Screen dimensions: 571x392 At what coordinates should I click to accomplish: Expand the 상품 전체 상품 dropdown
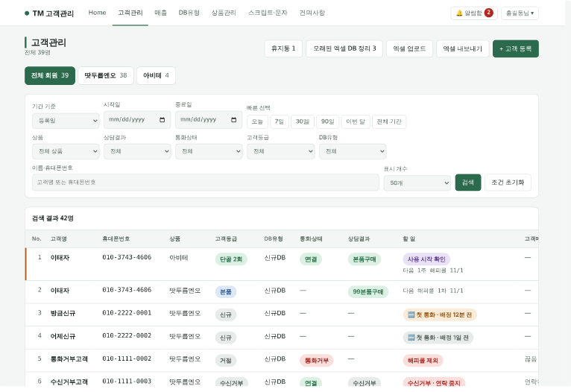66,151
